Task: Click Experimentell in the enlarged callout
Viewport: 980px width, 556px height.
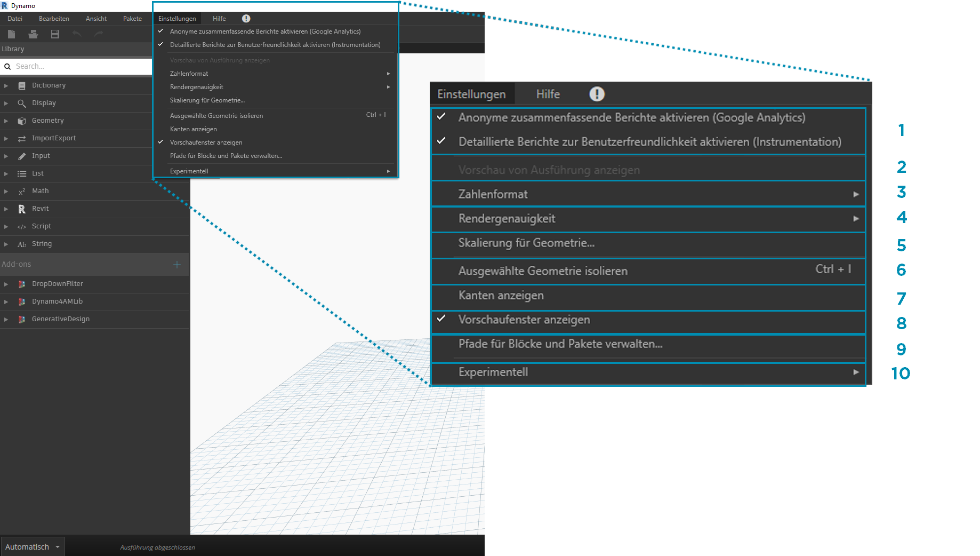Action: [648, 372]
